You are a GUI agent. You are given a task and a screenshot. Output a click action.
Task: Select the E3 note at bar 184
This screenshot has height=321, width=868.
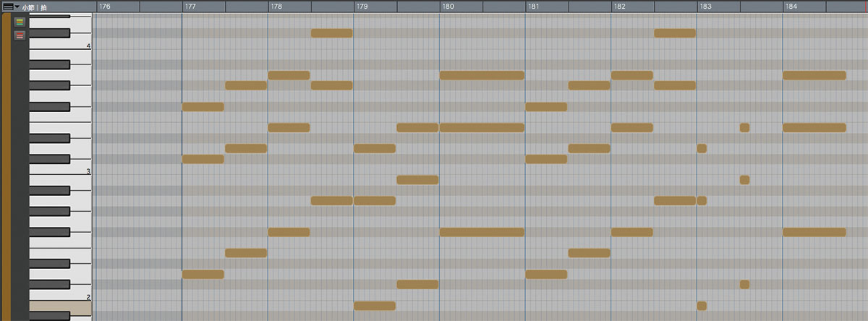(814, 127)
